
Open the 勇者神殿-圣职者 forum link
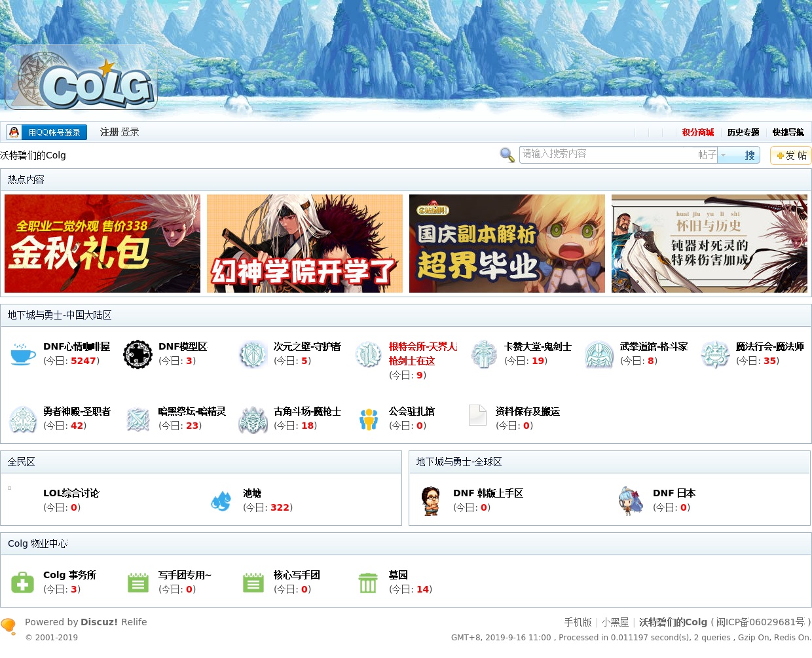(77, 411)
